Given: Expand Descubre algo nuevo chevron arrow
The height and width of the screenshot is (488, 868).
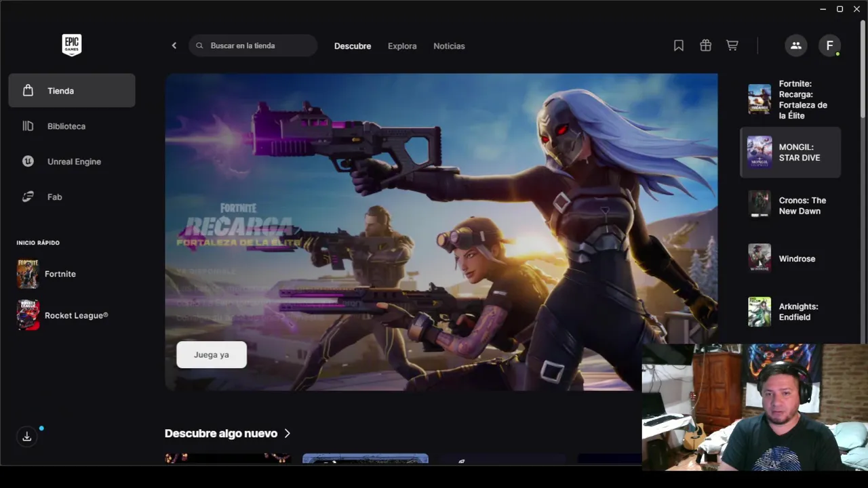Looking at the screenshot, I should pos(287,433).
